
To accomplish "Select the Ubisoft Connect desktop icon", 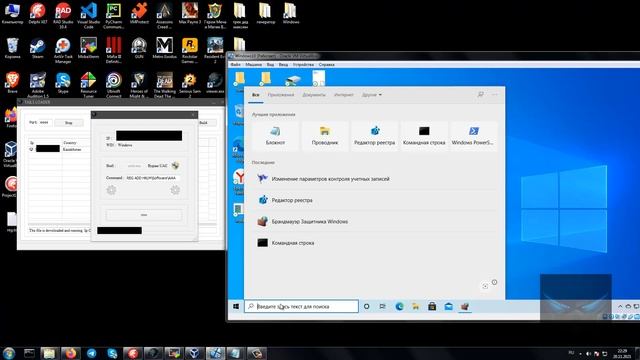I will [x=113, y=85].
